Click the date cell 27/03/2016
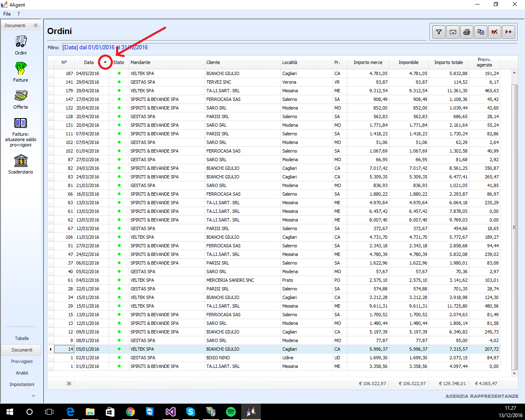This screenshot has width=525, height=420. click(91, 160)
